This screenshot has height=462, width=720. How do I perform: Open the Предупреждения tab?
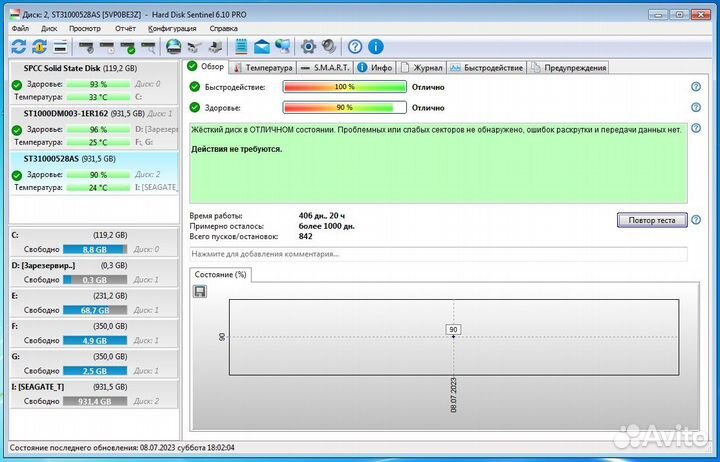pos(568,68)
